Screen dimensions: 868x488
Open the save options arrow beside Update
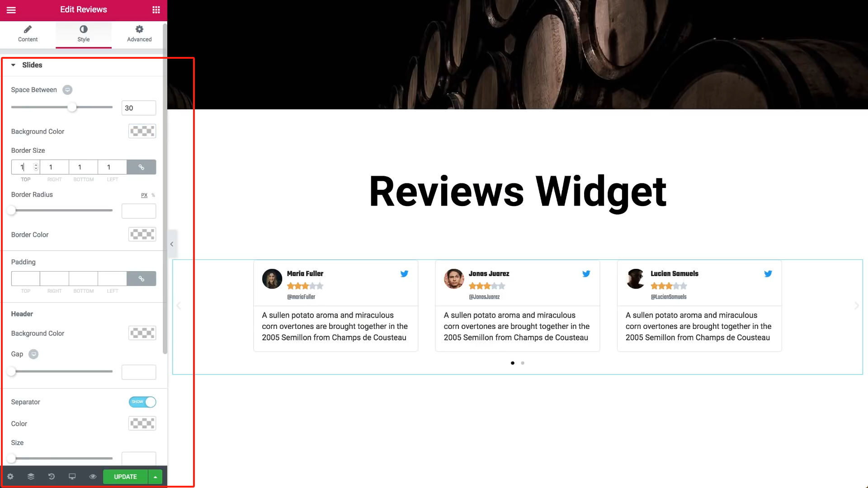point(155,477)
